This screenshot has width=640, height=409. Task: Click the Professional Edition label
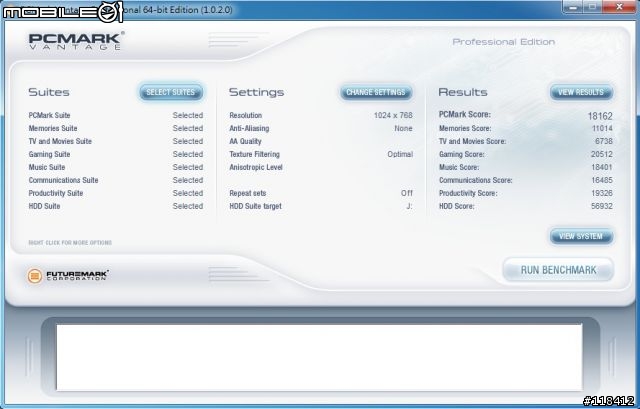(x=504, y=42)
